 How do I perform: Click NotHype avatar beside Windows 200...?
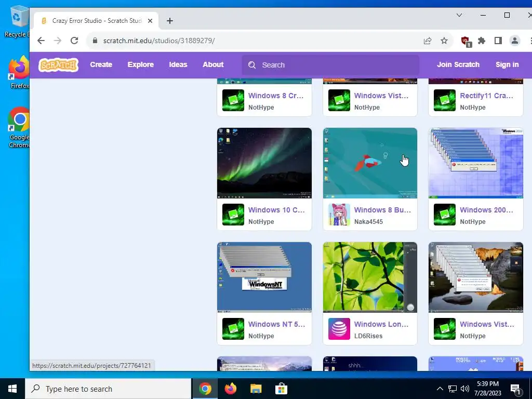click(x=445, y=215)
